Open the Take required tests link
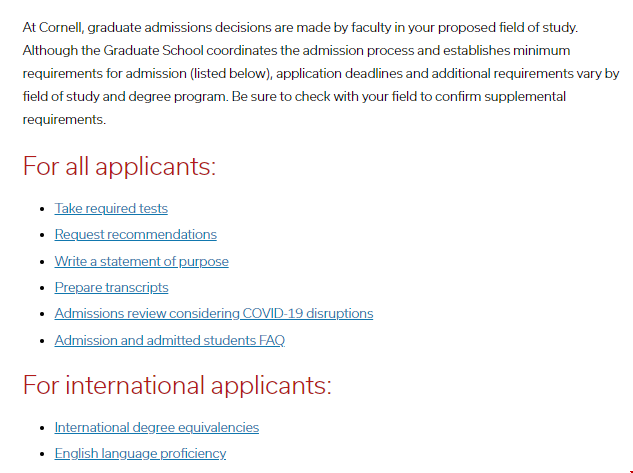Viewport: 633px width, 473px height. tap(111, 209)
